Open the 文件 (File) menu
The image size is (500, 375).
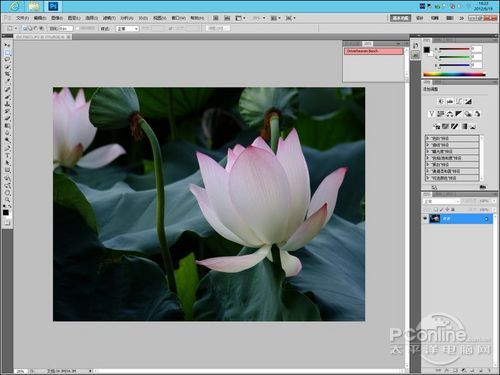tap(23, 18)
